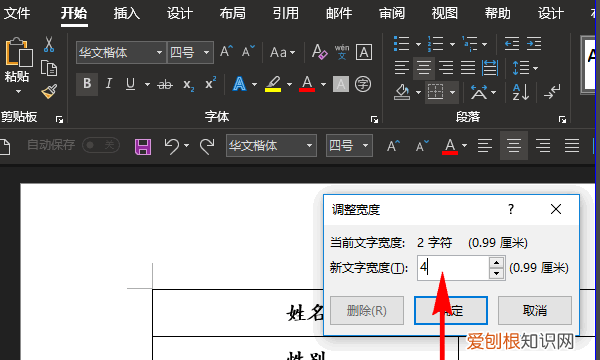The width and height of the screenshot is (600, 360).
Task: Click Save icon in quick access toolbar
Action: tap(143, 147)
